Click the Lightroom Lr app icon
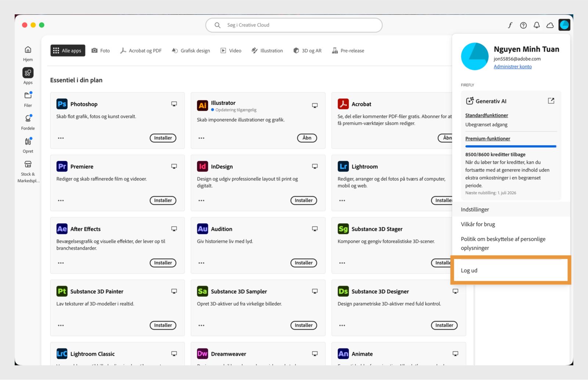 pos(343,166)
